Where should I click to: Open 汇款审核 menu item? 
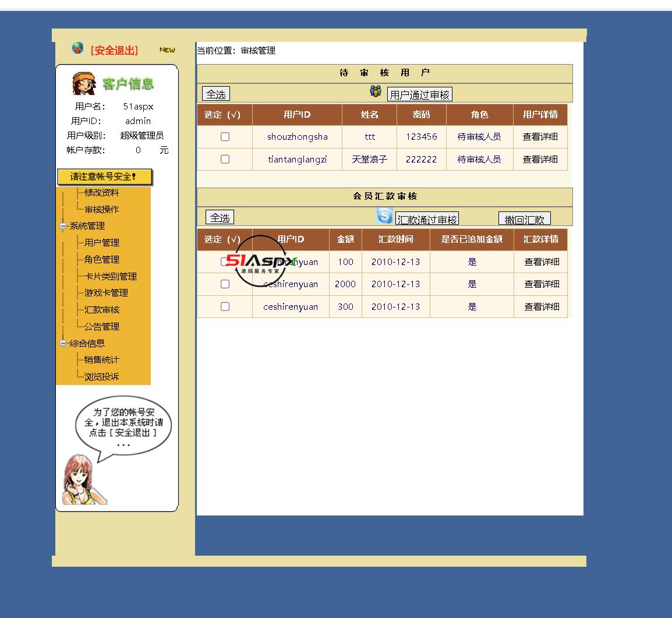pos(101,309)
